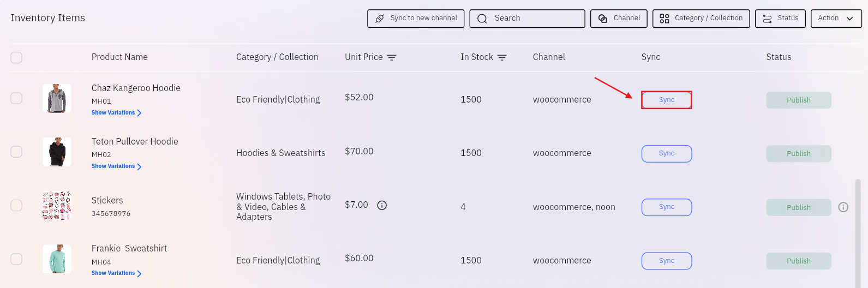The width and height of the screenshot is (868, 288).
Task: Click info icon beside Stickers Publish button
Action: coord(843,207)
